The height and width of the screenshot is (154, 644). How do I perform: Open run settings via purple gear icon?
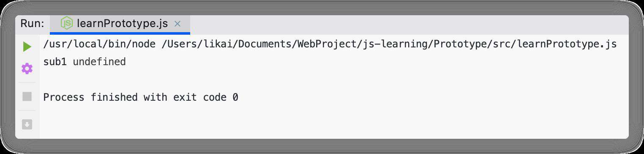coord(27,68)
